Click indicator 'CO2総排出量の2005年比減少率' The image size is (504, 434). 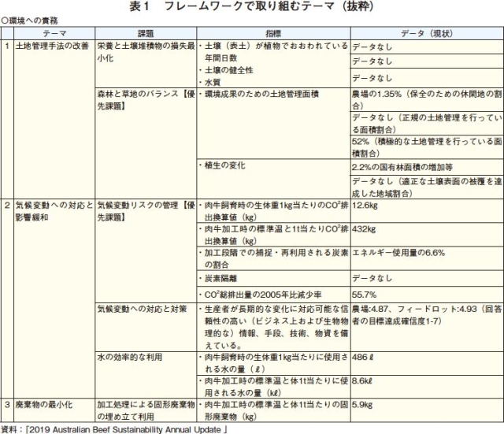[x=263, y=295]
